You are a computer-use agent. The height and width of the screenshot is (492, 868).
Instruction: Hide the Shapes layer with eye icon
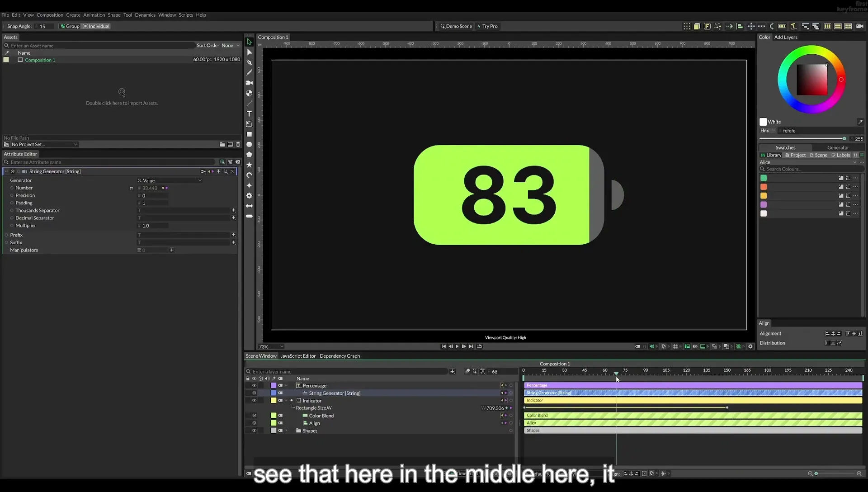pos(254,430)
